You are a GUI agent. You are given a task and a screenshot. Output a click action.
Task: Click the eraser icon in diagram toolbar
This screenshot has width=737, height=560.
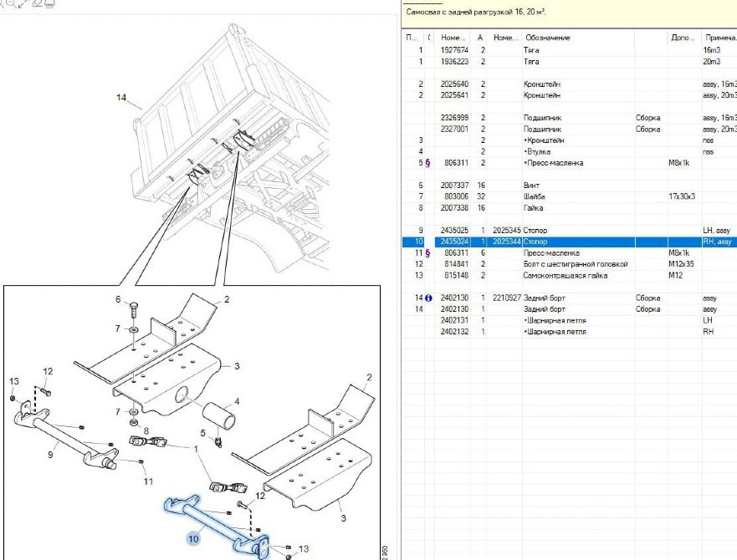pyautogui.click(x=38, y=3)
